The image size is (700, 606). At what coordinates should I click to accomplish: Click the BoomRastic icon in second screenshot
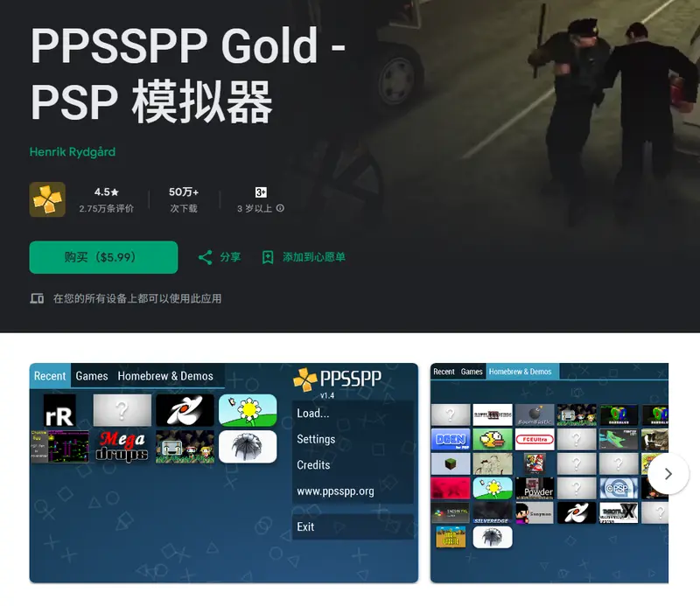(535, 415)
